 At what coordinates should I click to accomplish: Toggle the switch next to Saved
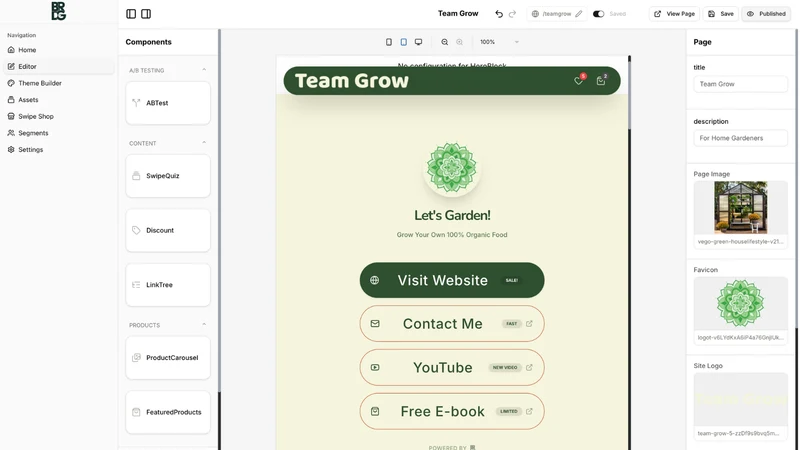pyautogui.click(x=598, y=14)
